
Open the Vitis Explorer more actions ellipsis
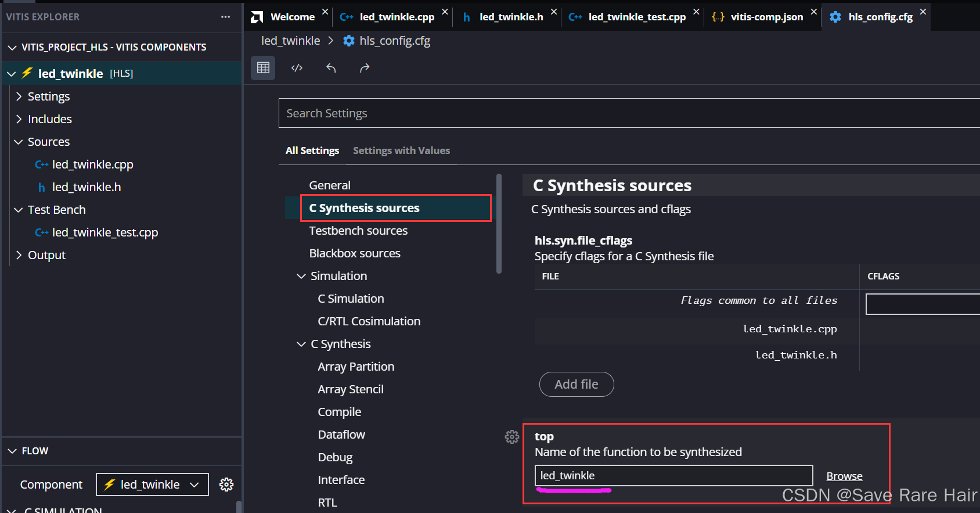(x=225, y=17)
